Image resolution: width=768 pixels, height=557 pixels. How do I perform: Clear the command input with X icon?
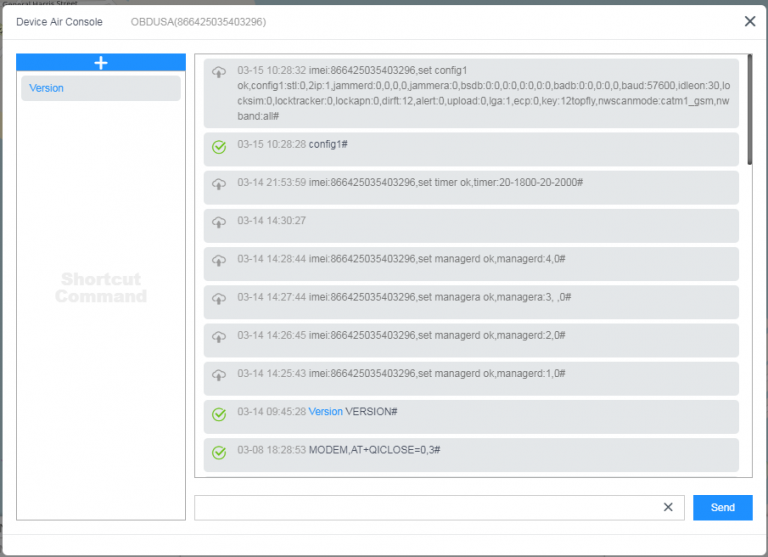click(x=668, y=508)
